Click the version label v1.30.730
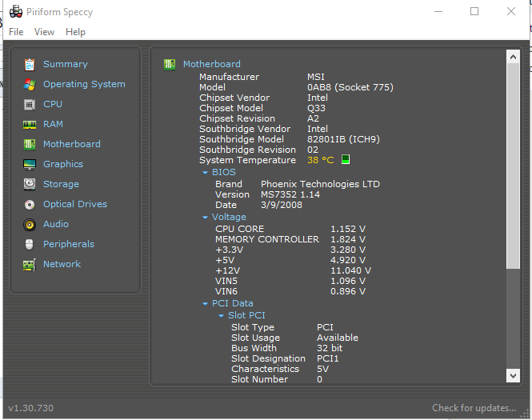The image size is (532, 420). [x=31, y=408]
